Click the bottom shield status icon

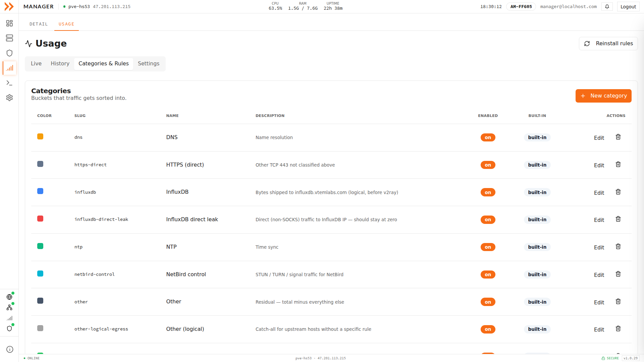coord(9,328)
